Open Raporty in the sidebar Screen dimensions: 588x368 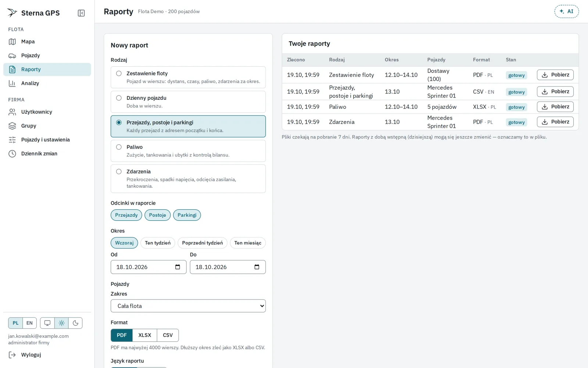click(x=47, y=70)
